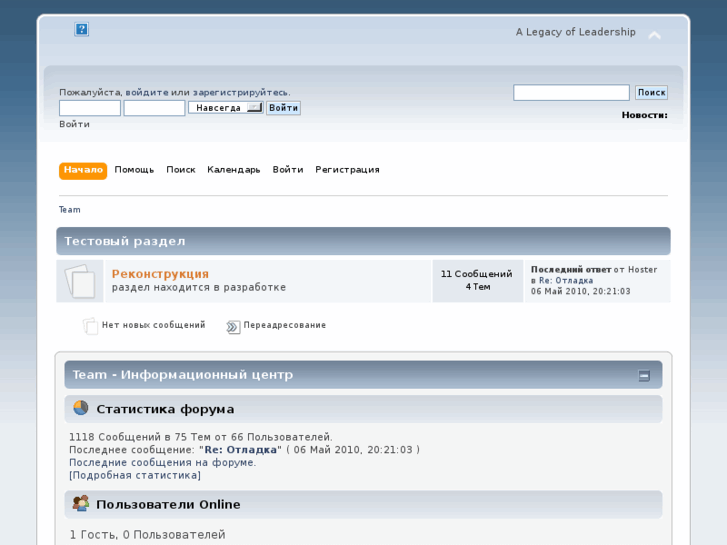This screenshot has height=545, width=727.
Task: Click the username input field
Action: [90, 108]
